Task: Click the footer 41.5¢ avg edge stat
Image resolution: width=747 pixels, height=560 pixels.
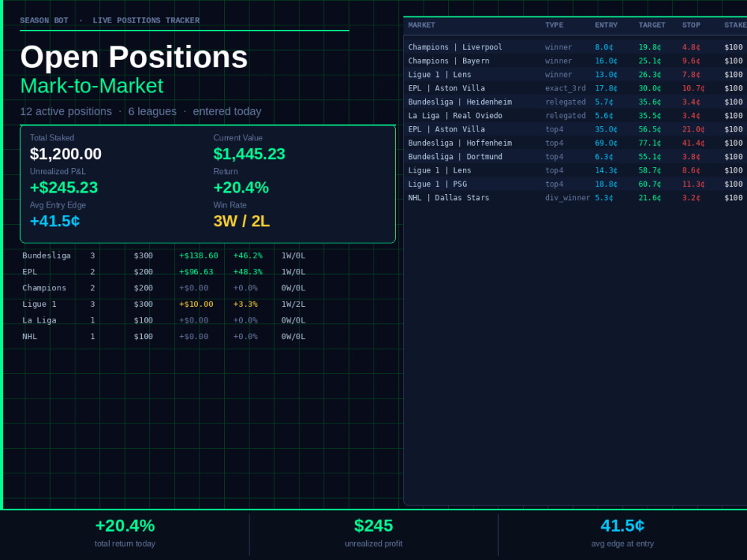Action: click(x=622, y=533)
